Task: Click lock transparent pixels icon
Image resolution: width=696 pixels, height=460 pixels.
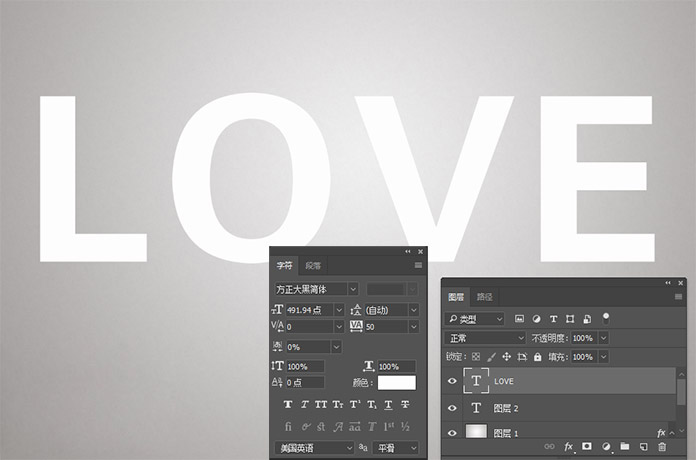Action: click(476, 357)
